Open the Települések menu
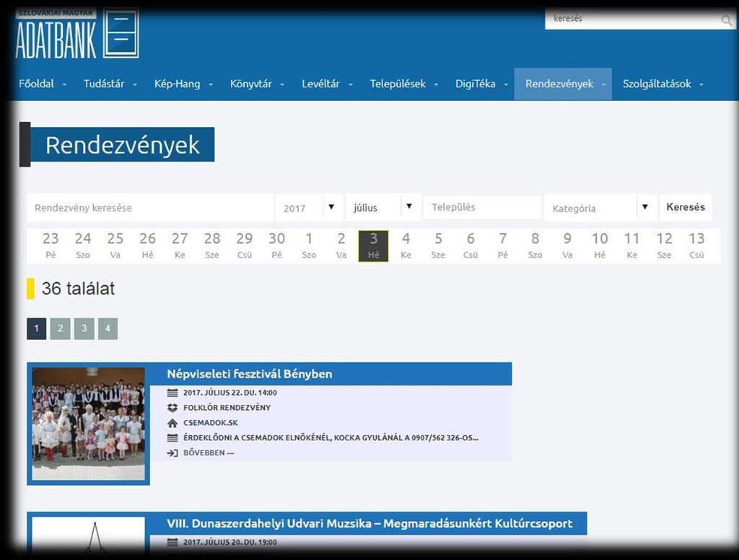The height and width of the screenshot is (560, 739). click(x=404, y=84)
